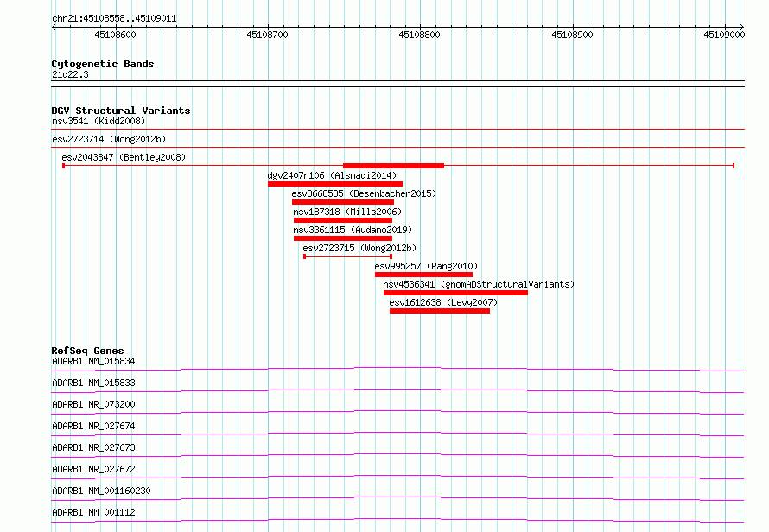This screenshot has width=769, height=532.
Task: Click the chr21:45108558..45109011 position label
Action: (x=114, y=19)
